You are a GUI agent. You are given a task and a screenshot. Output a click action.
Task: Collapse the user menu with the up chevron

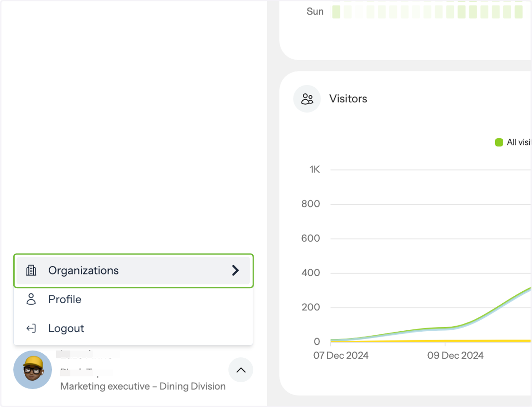(241, 370)
